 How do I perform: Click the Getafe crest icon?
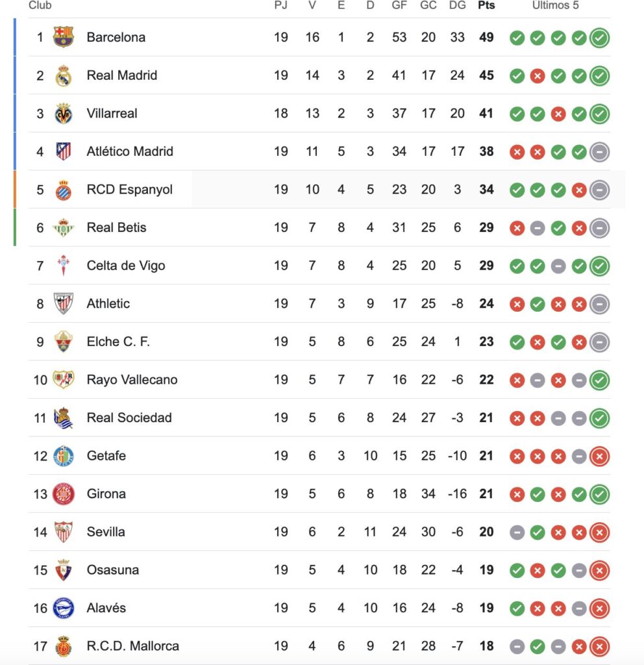pyautogui.click(x=64, y=456)
